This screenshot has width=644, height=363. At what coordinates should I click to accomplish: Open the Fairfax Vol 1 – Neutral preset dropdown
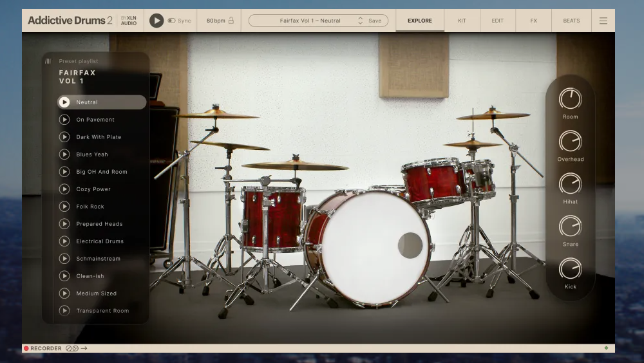[x=310, y=21]
